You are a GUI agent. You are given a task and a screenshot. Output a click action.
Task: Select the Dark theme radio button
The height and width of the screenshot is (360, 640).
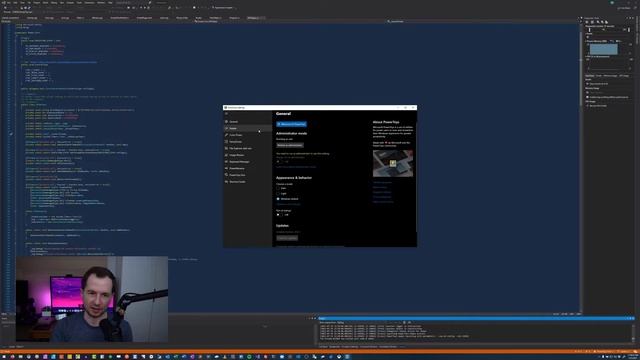pyautogui.click(x=278, y=188)
